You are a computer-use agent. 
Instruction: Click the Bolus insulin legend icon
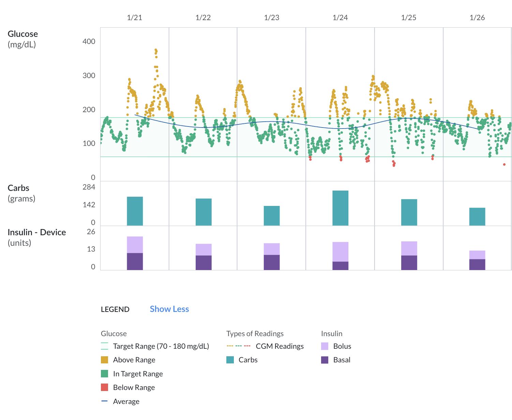pyautogui.click(x=325, y=346)
